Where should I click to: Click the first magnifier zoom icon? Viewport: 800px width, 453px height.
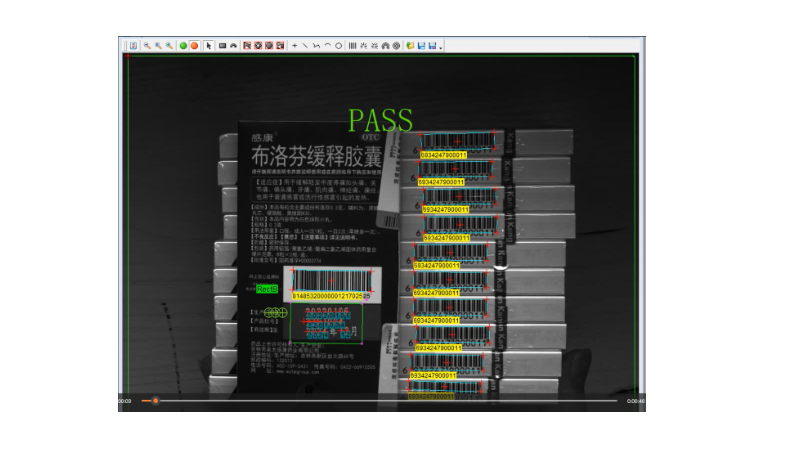coord(147,46)
